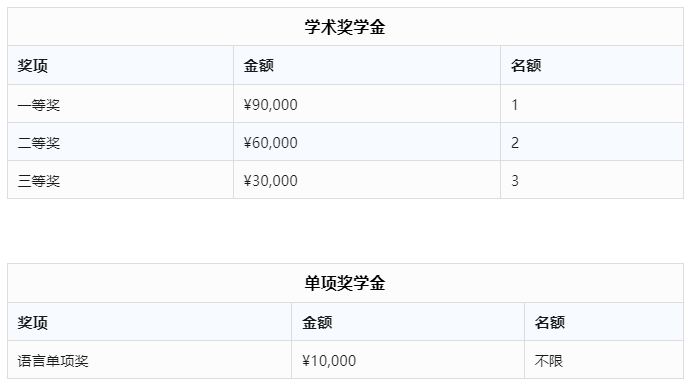Select the 三等奖 quota cell showing 3

(x=592, y=180)
